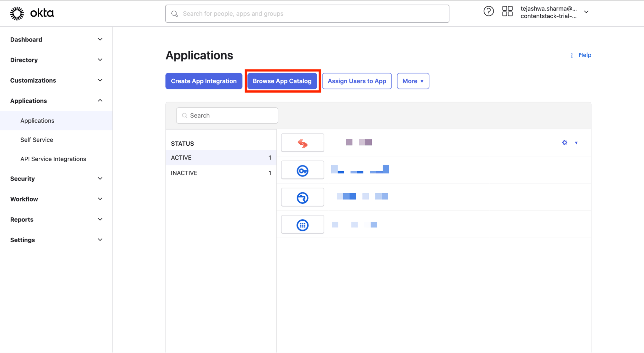
Task: Click Browse App Catalog button
Action: click(x=282, y=81)
